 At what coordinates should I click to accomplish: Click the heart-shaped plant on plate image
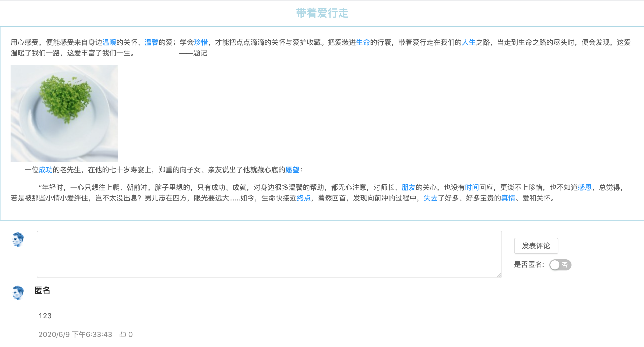point(64,113)
